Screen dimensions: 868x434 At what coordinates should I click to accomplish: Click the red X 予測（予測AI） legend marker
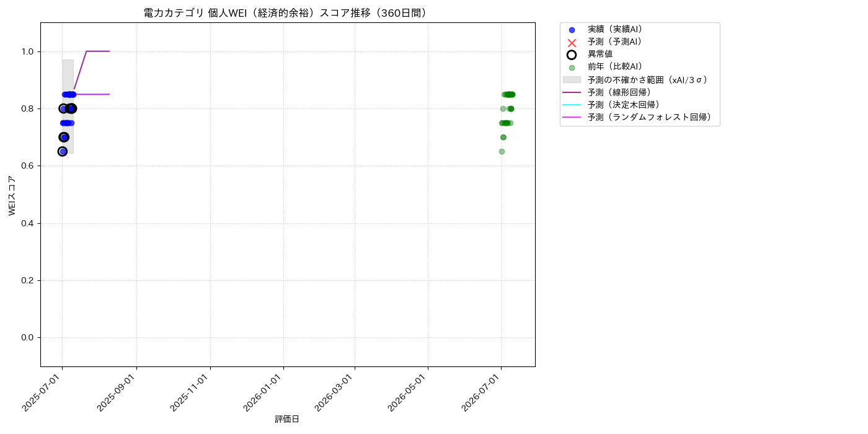point(572,42)
